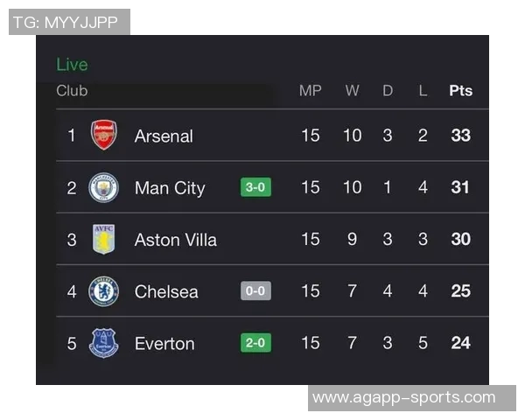Click the Man City club crest
The image size is (525, 420).
[103, 187]
